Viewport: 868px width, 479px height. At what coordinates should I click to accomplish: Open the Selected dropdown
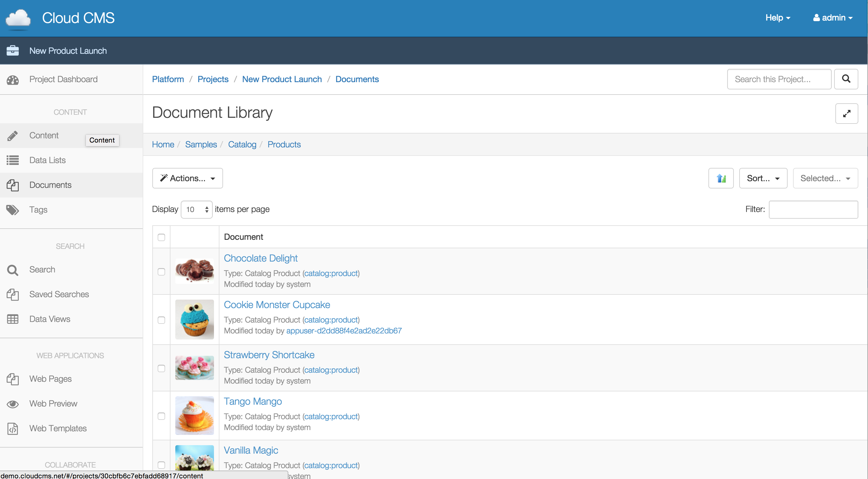pos(825,178)
